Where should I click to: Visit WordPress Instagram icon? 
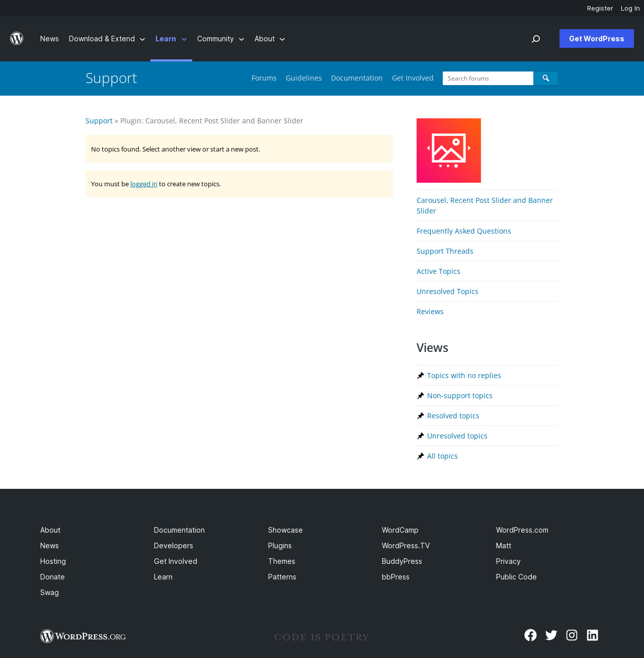(572, 635)
